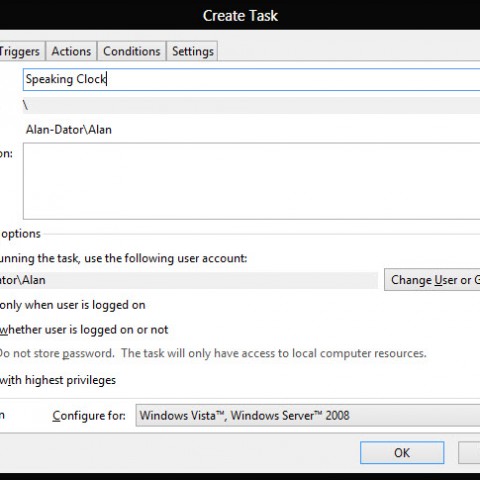Select only when user is logged on

72,305
